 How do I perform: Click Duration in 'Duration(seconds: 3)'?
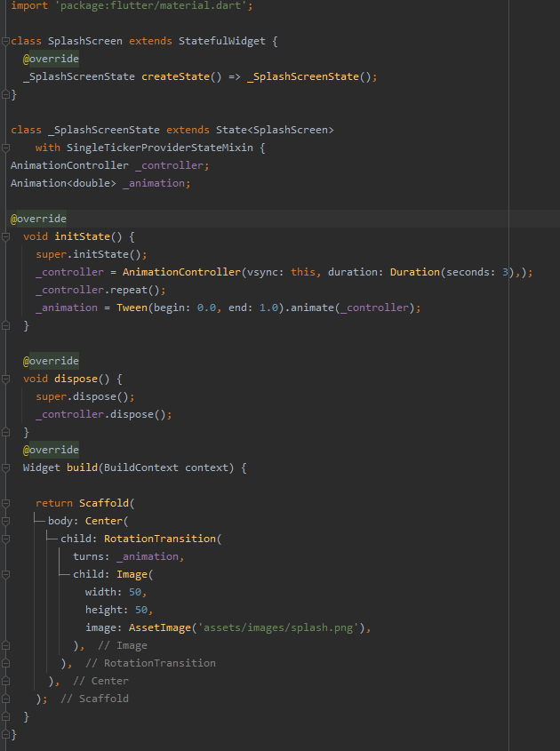pyautogui.click(x=415, y=272)
